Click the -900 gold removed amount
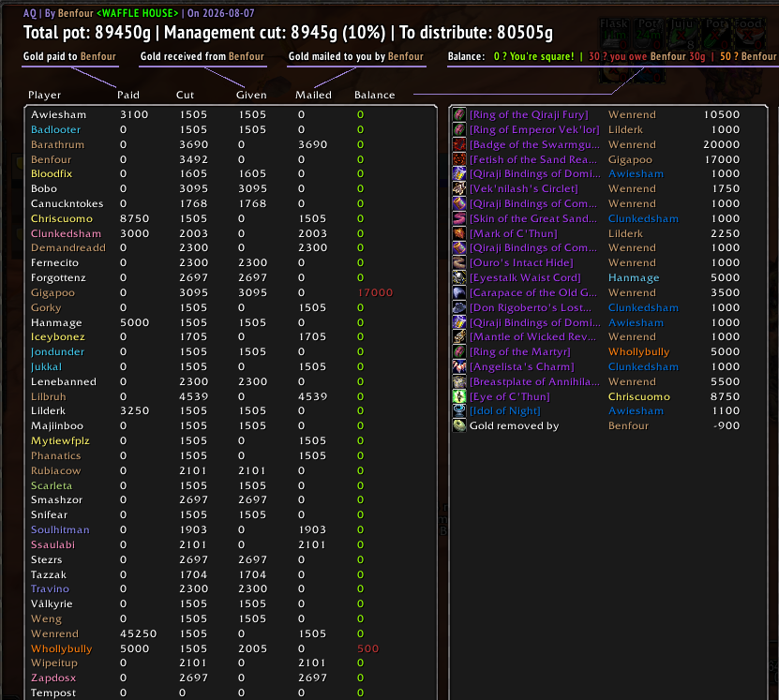This screenshot has width=779, height=700. click(727, 425)
